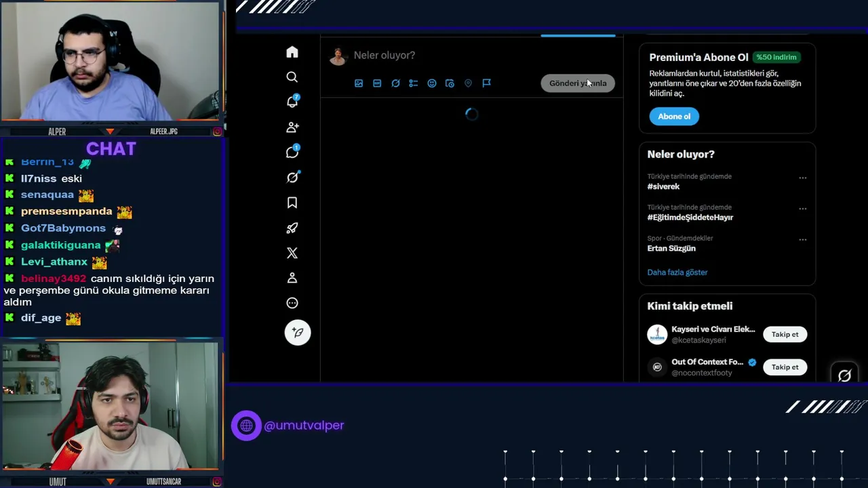Click the 'Kimi takip etmeli' heading
Viewport: 868px width, 488px height.
click(x=690, y=306)
